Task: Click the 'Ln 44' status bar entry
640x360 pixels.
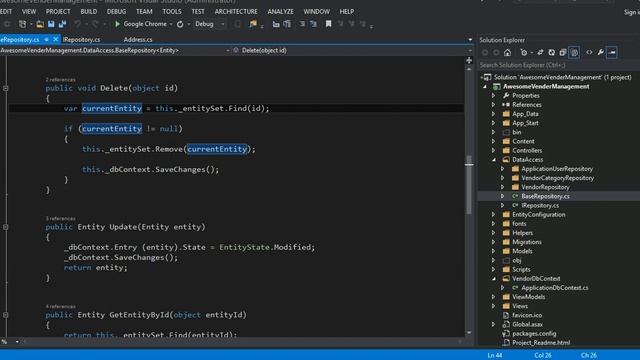Action: tap(495, 356)
